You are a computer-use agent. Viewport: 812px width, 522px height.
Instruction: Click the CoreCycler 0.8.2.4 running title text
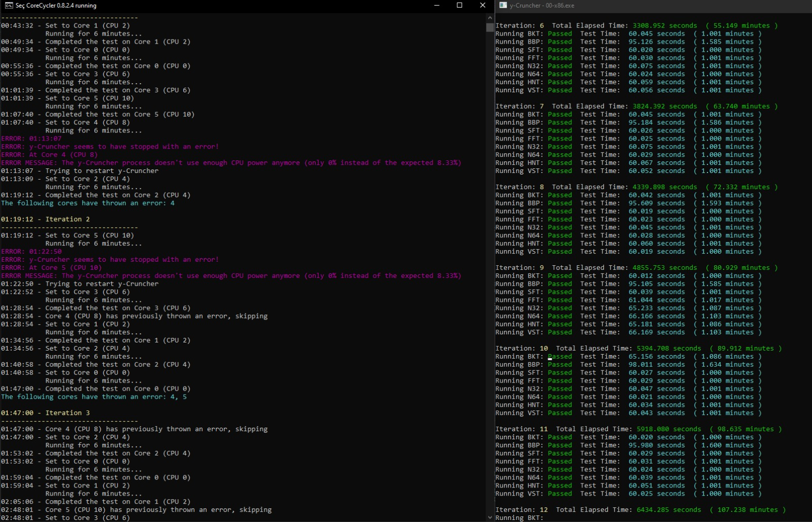tap(56, 6)
